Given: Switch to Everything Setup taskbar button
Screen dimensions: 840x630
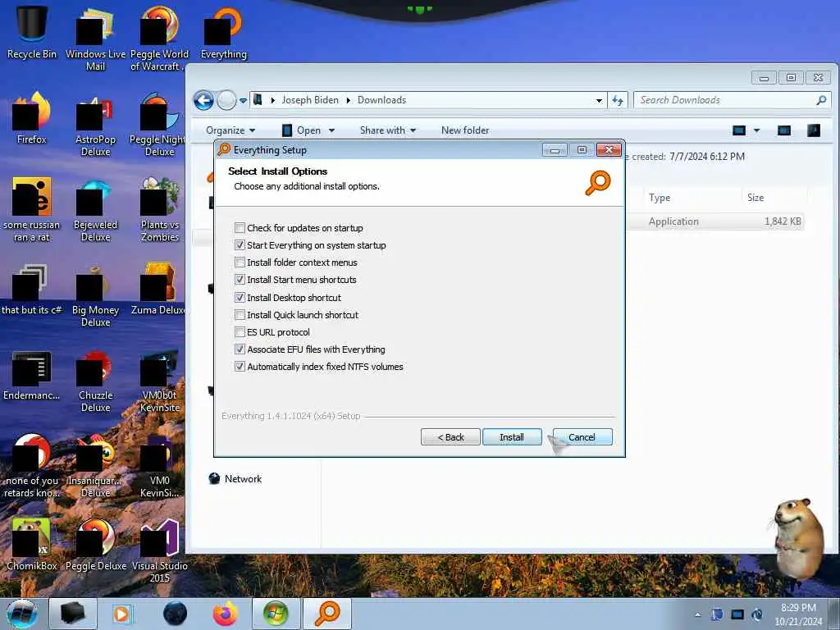Looking at the screenshot, I should [327, 614].
